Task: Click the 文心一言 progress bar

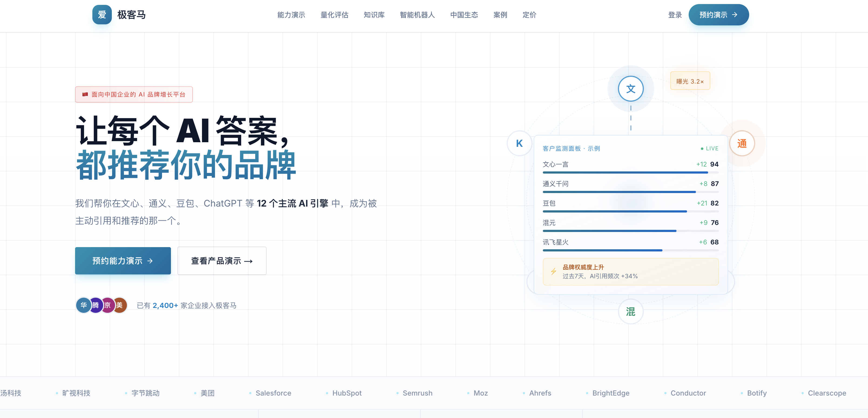Action: (630, 172)
